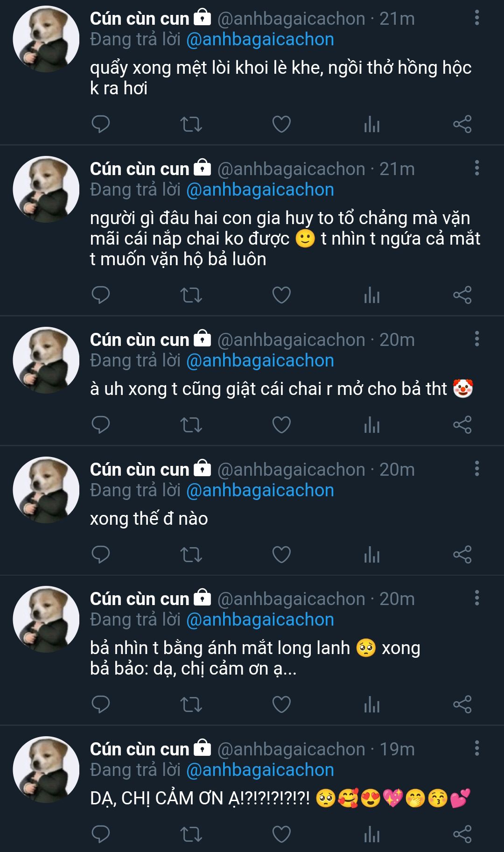Tap @anhbagaicachon reply link in the 19m tweet
Screen dimensions: 504x852
tap(260, 770)
